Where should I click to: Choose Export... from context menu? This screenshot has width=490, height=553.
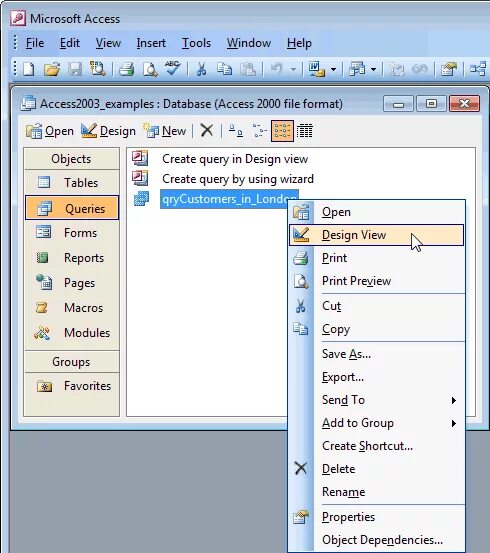coord(376,377)
